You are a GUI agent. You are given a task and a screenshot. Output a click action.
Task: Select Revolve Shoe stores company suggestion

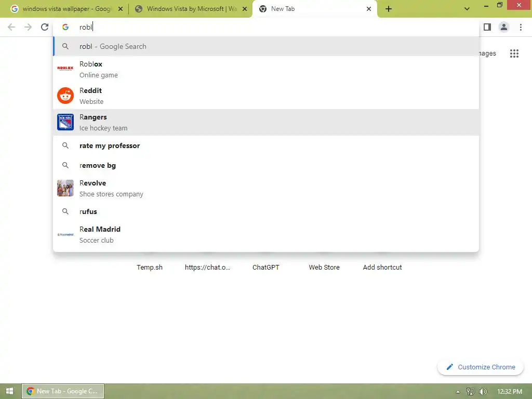pyautogui.click(x=266, y=188)
